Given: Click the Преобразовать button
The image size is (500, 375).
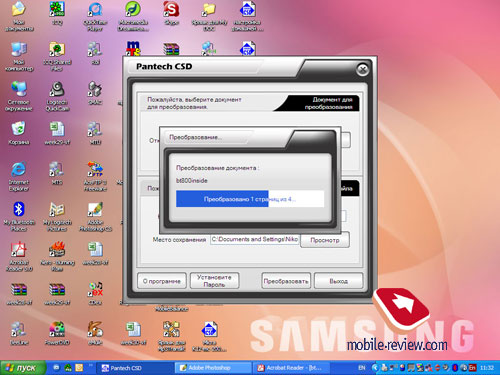Looking at the screenshot, I should click(286, 281).
